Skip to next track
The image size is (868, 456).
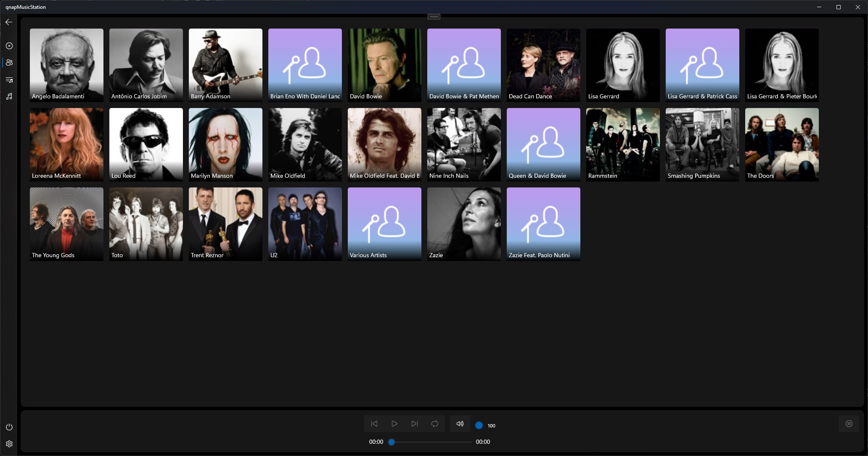[x=415, y=424]
